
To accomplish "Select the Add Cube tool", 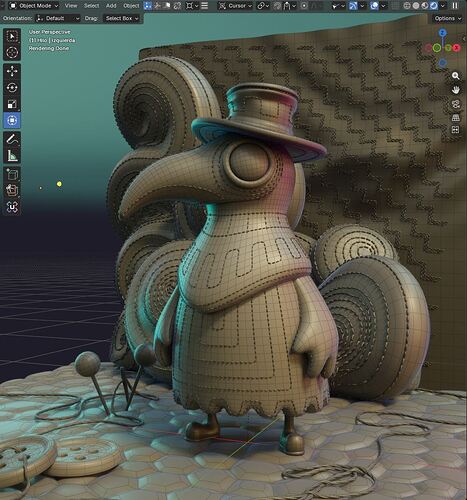I will click(x=12, y=174).
